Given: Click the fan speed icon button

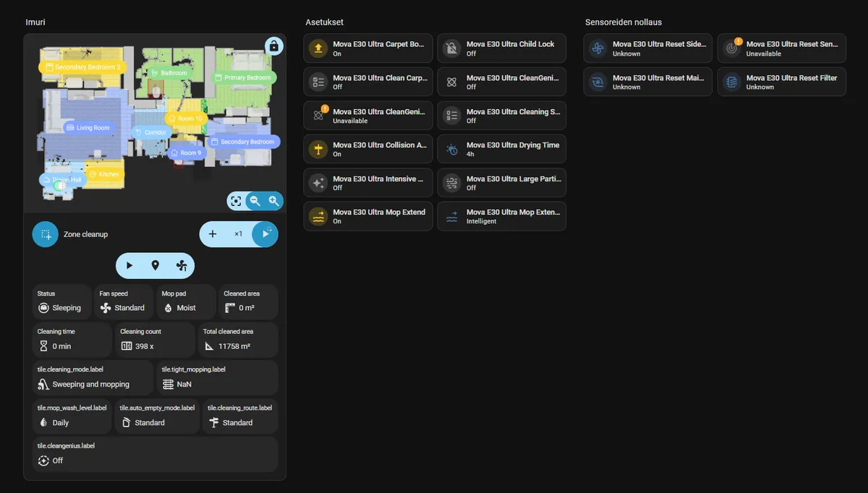Looking at the screenshot, I should click(182, 265).
